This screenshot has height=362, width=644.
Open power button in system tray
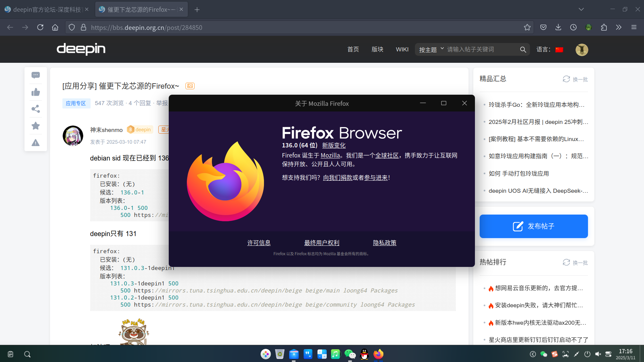coord(587,354)
